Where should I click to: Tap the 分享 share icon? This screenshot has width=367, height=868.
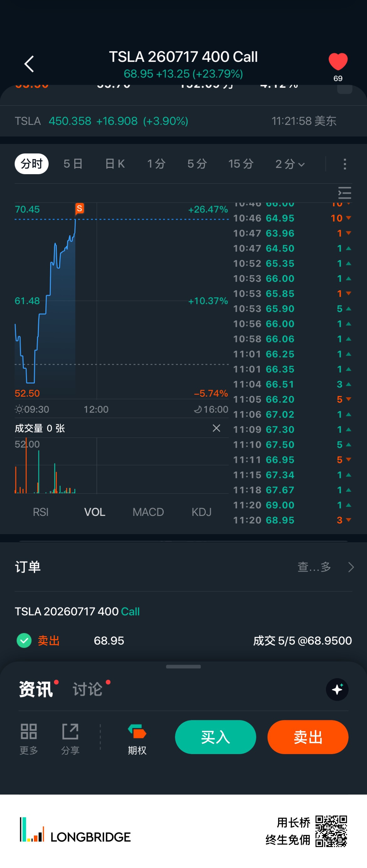(70, 739)
